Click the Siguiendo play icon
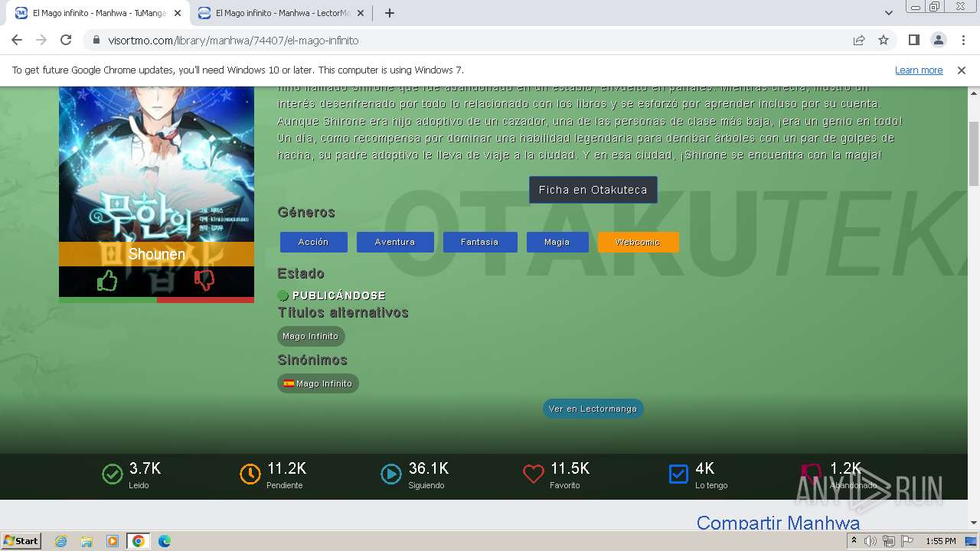The width and height of the screenshot is (980, 551). tap(391, 474)
